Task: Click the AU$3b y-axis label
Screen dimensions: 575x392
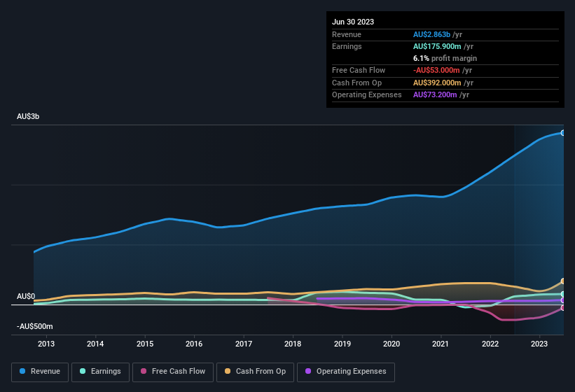Action: pos(28,117)
